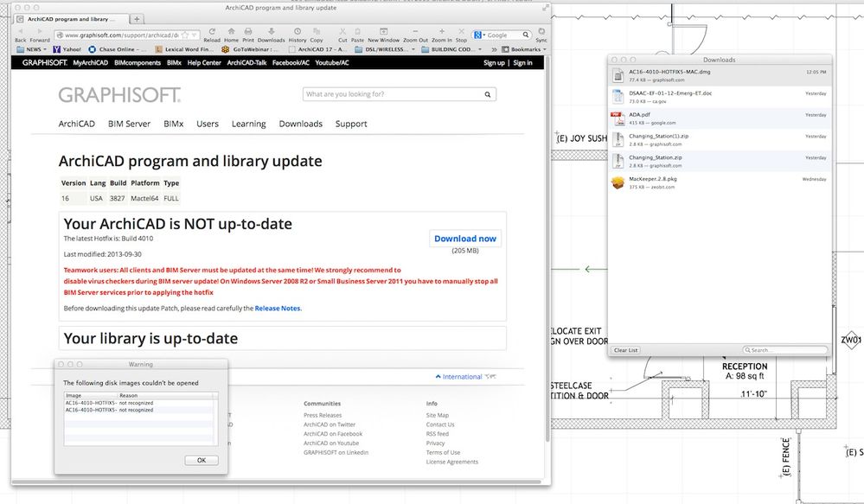Open the Bookmarks menu dropdown
The image size is (864, 504).
tap(524, 49)
